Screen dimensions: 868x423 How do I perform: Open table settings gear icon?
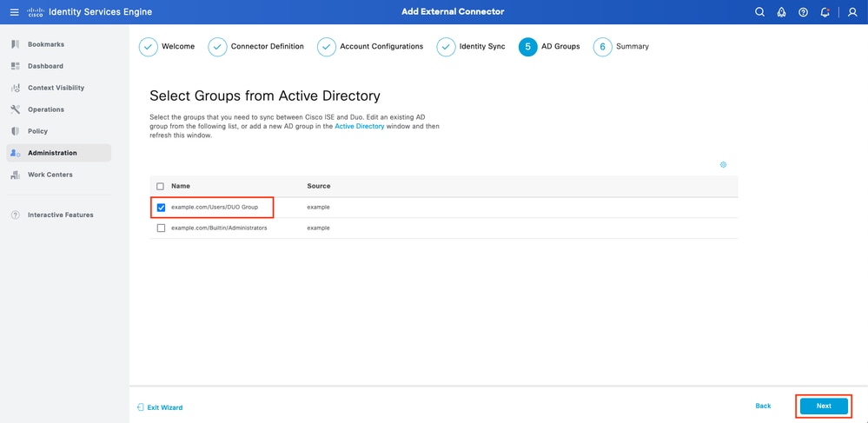(x=723, y=164)
